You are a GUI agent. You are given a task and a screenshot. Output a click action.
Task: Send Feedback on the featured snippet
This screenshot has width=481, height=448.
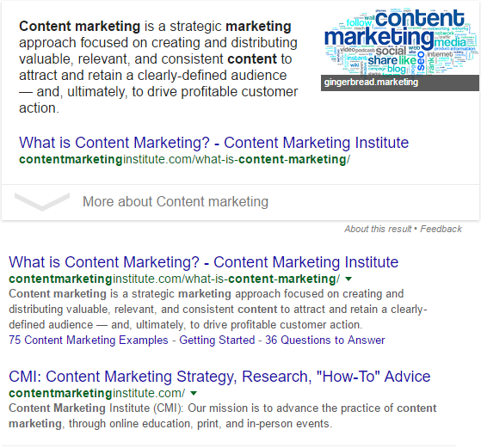click(x=441, y=229)
